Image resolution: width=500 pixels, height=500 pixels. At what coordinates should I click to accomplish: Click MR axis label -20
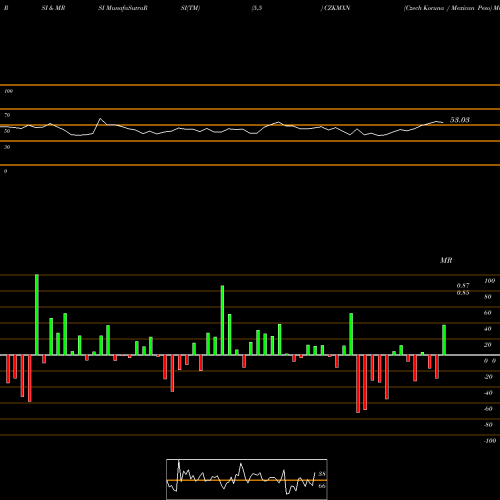(x=488, y=377)
